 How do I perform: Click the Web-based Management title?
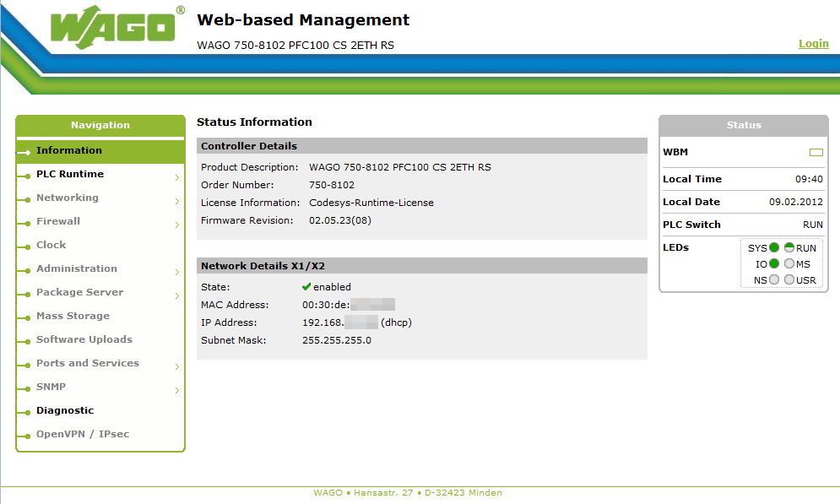tap(303, 19)
